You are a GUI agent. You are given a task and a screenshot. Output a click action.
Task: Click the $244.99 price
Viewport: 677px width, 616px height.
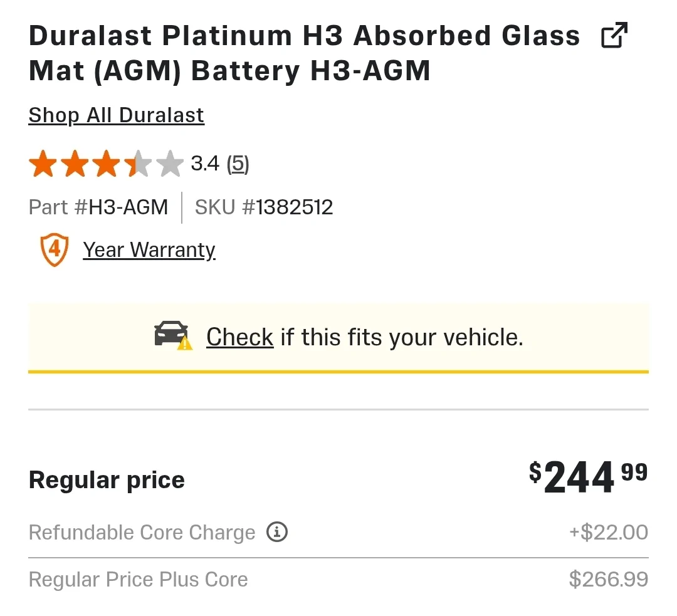[588, 478]
